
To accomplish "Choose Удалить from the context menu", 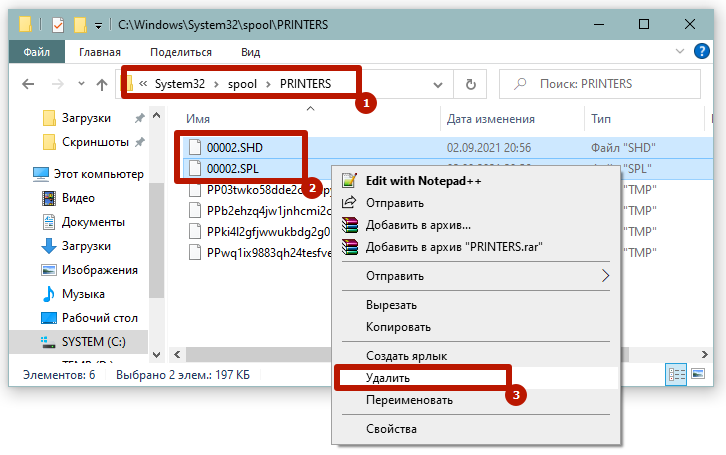I will [x=388, y=378].
